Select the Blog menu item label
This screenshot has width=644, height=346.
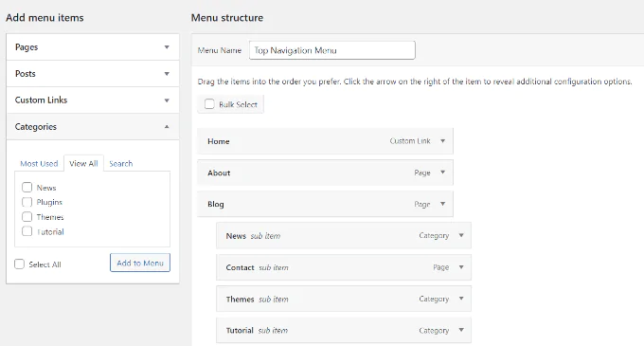(216, 204)
